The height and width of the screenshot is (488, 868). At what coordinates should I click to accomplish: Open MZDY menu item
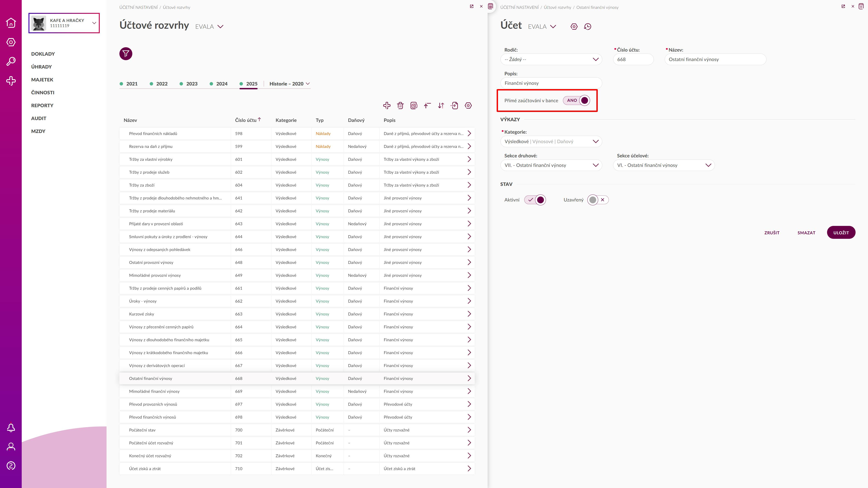pos(38,131)
